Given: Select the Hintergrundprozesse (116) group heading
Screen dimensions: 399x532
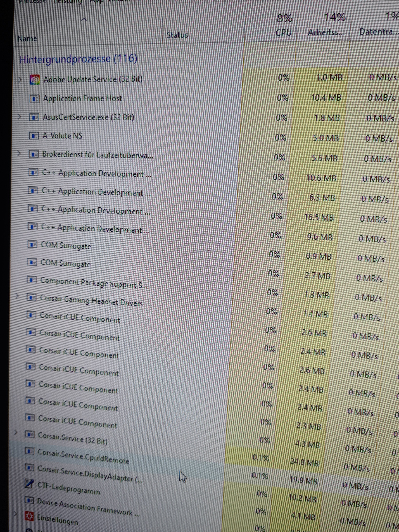Looking at the screenshot, I should 78,59.
